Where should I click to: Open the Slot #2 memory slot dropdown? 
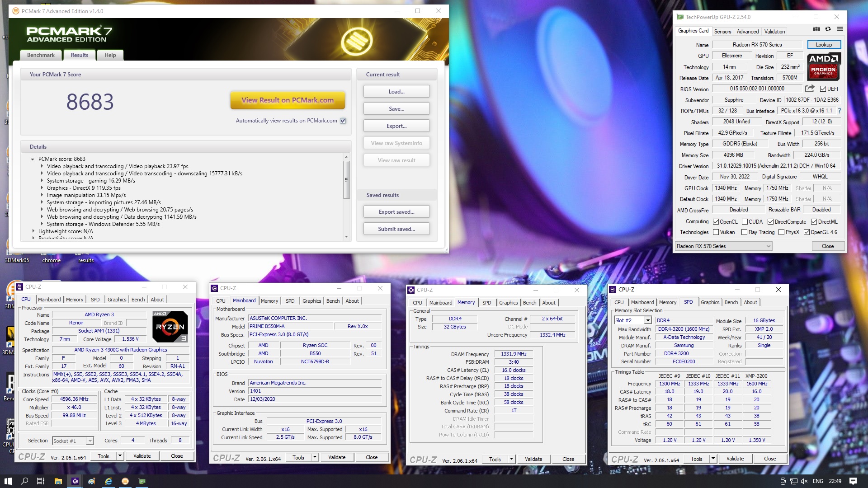(x=632, y=320)
